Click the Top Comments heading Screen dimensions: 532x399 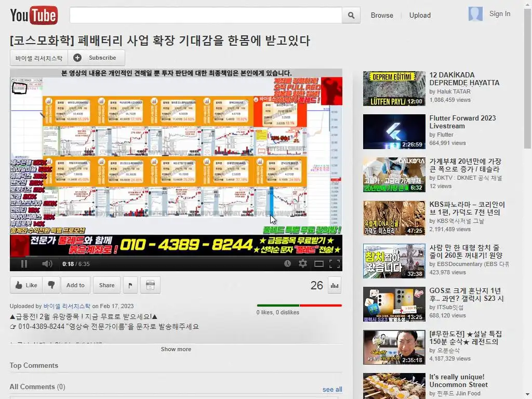[x=34, y=365]
